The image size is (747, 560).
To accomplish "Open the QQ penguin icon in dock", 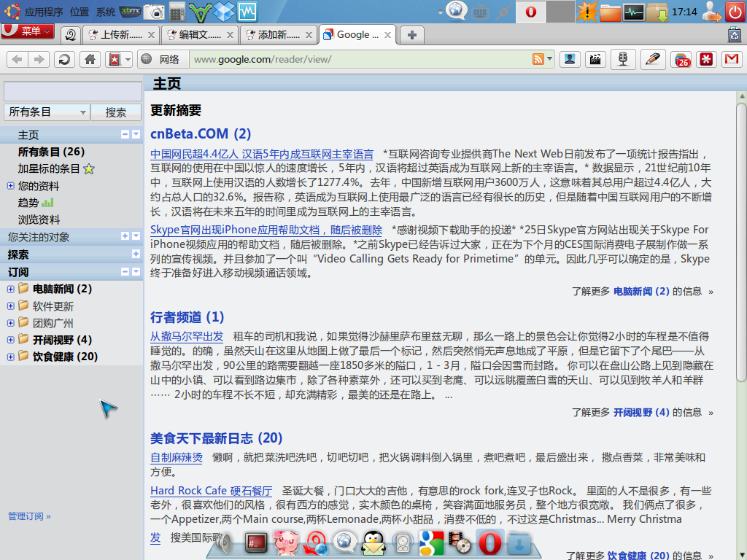I will point(373,542).
